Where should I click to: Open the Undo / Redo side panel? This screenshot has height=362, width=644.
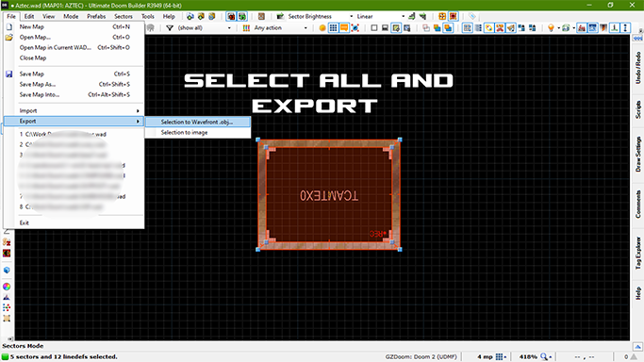point(637,68)
